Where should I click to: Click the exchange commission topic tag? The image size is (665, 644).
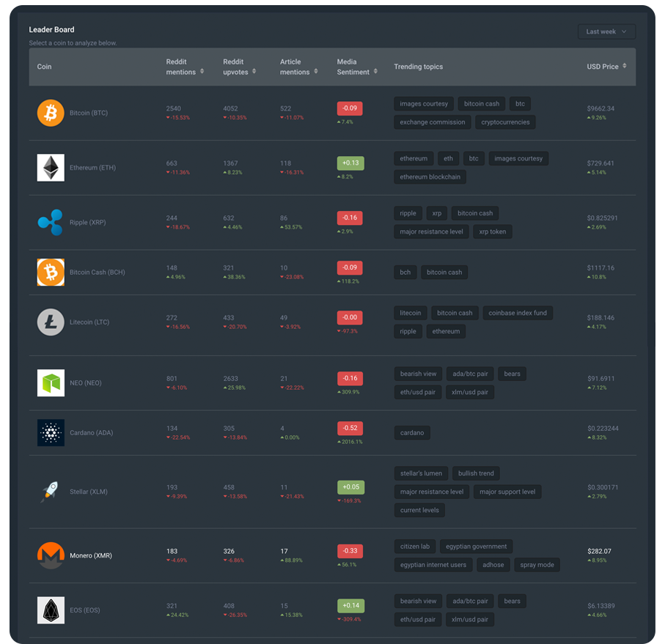(x=432, y=122)
